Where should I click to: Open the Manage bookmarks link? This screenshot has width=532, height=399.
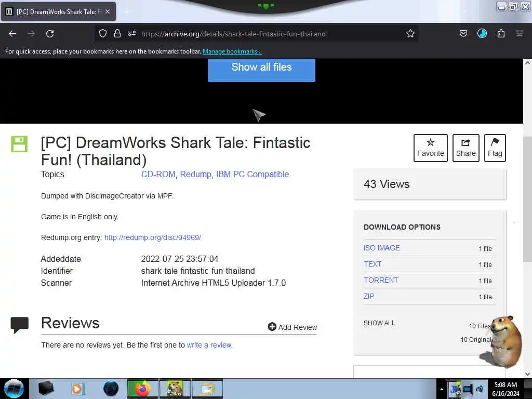pos(232,51)
